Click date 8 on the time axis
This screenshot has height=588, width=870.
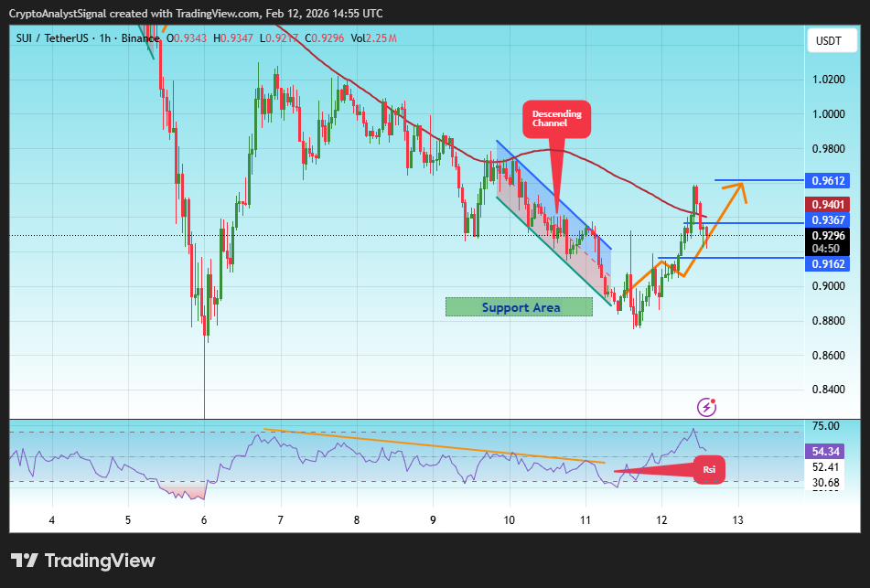[357, 520]
